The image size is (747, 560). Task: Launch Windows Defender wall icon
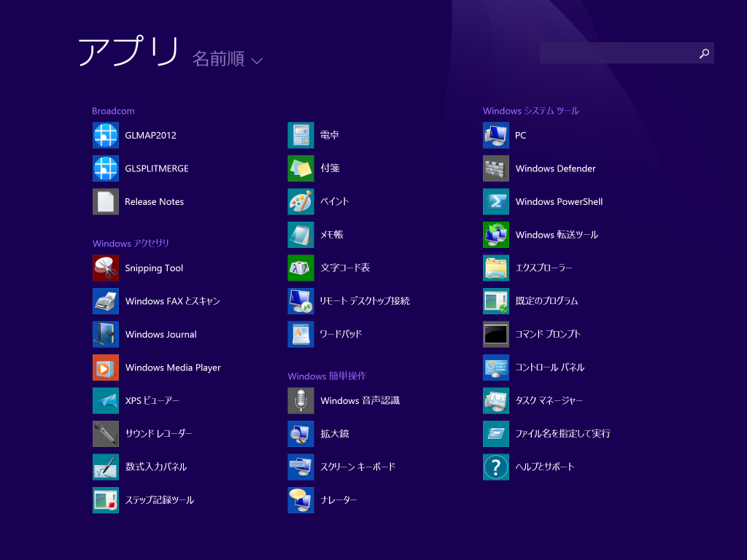tap(496, 168)
